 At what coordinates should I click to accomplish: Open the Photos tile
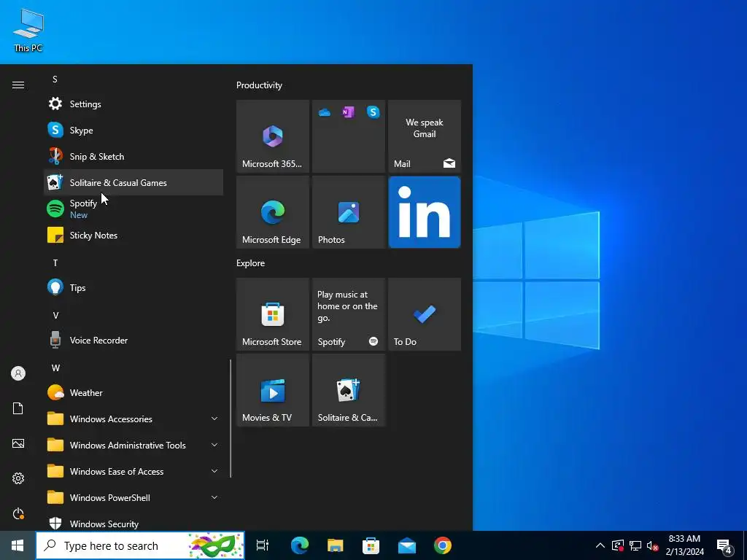(x=349, y=212)
